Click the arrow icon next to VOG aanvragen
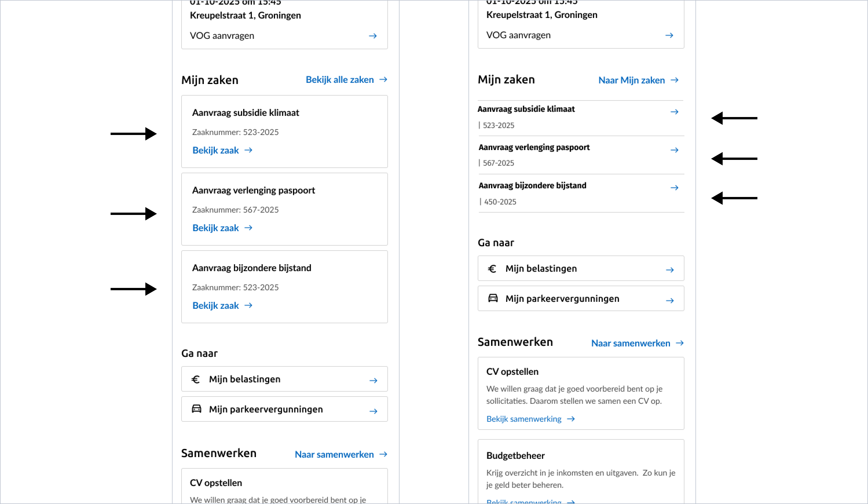 click(373, 36)
